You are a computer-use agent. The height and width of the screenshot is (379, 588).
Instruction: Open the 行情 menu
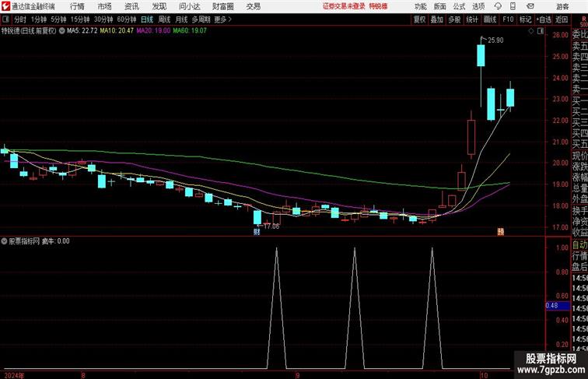click(77, 6)
